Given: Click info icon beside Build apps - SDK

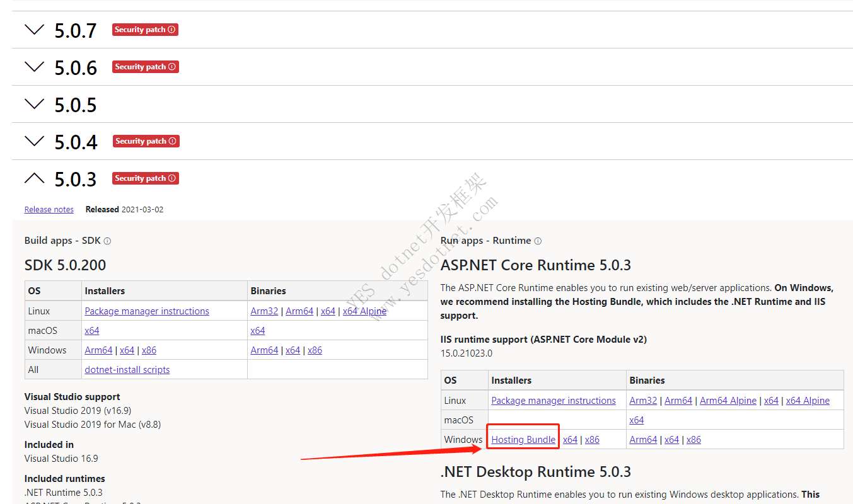Looking at the screenshot, I should click(x=107, y=241).
